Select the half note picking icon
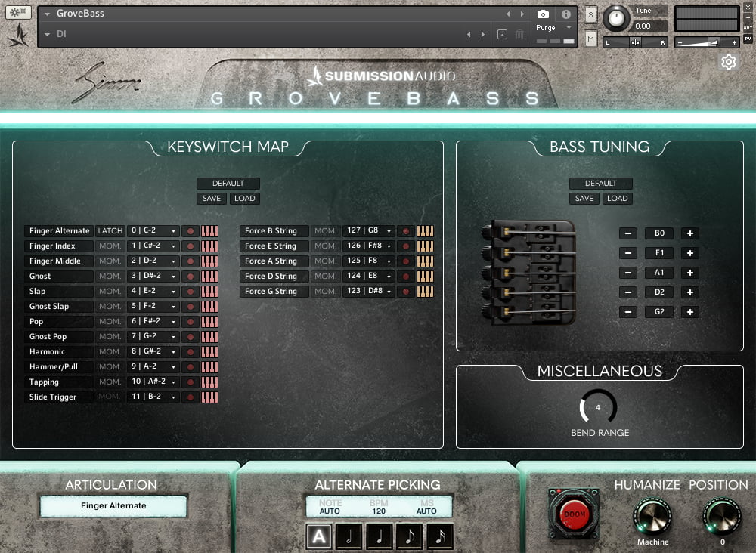Viewport: 756px width, 553px height. 349,536
